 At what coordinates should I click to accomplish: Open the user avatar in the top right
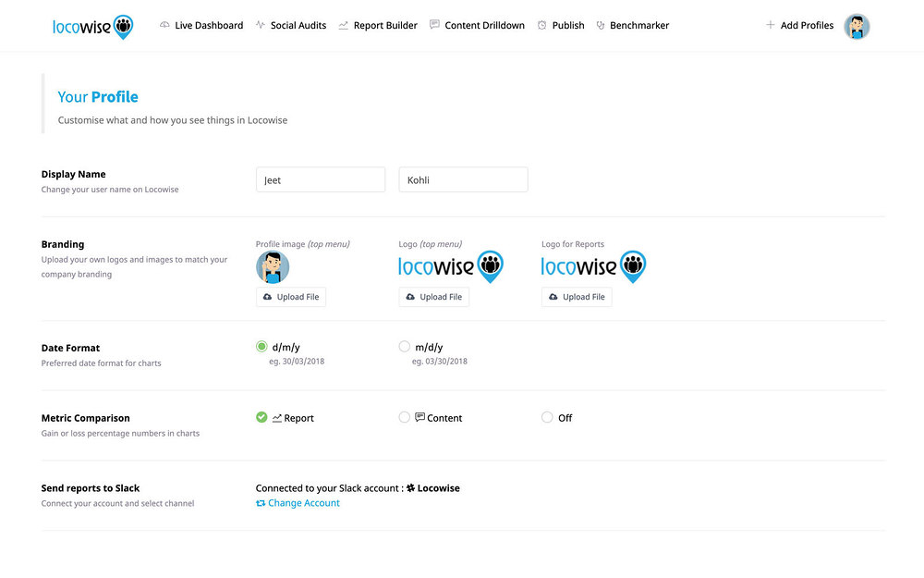[x=857, y=27]
